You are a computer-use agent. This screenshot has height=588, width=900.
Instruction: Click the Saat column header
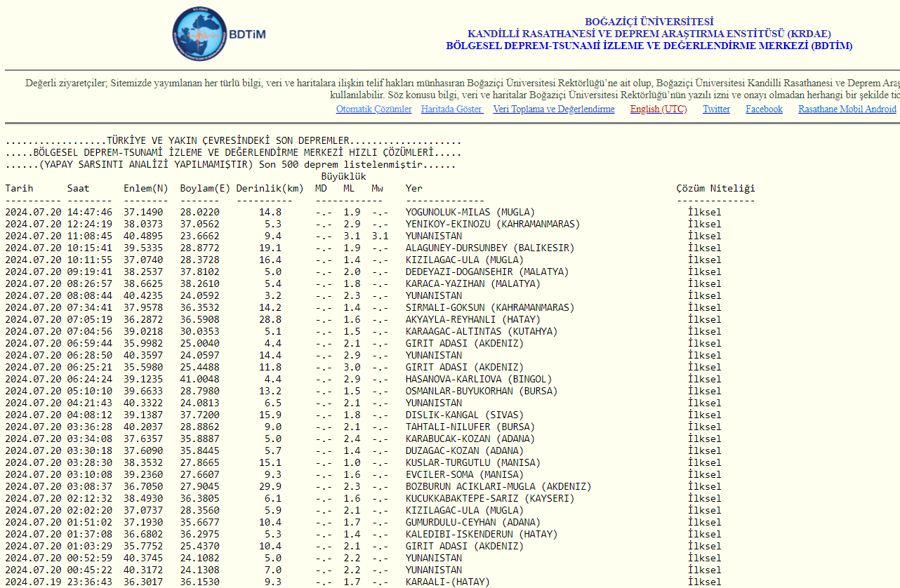click(x=79, y=188)
